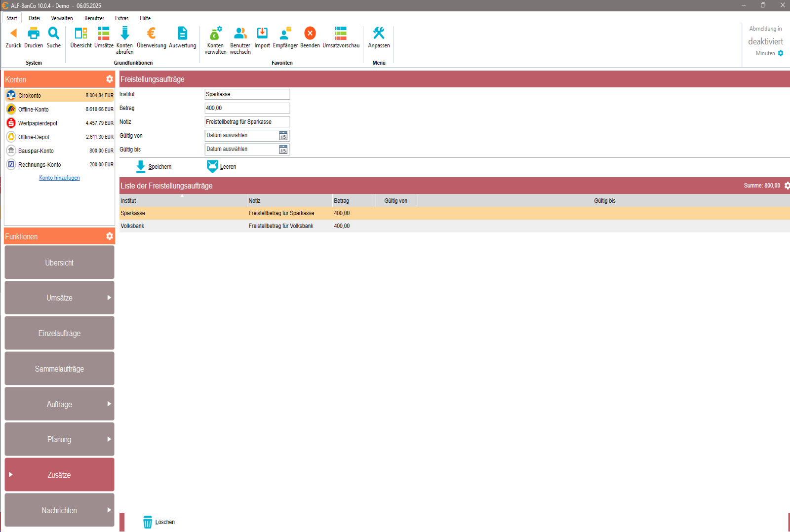This screenshot has width=790, height=532.
Task: Sort list by Notiz column header
Action: [290, 201]
